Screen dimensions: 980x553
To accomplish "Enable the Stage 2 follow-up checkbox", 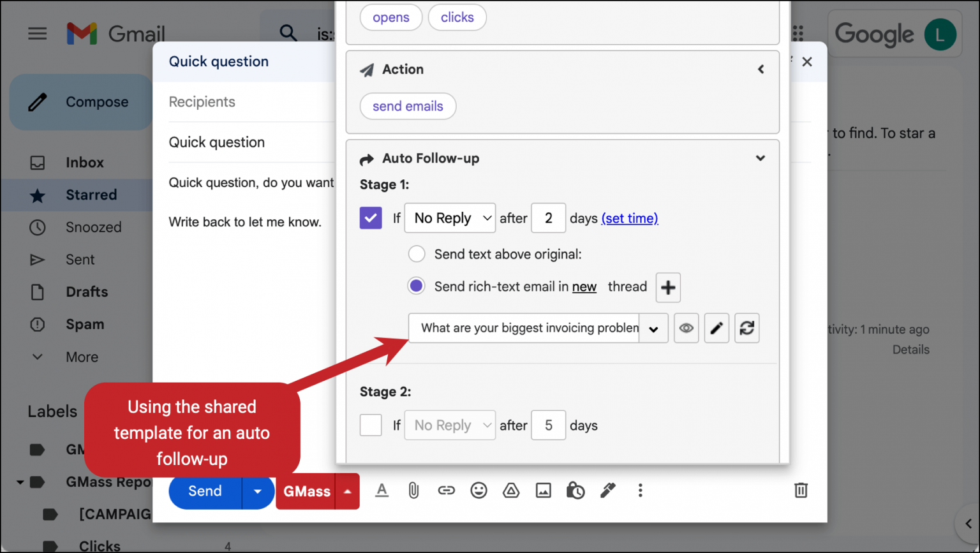I will (x=371, y=425).
